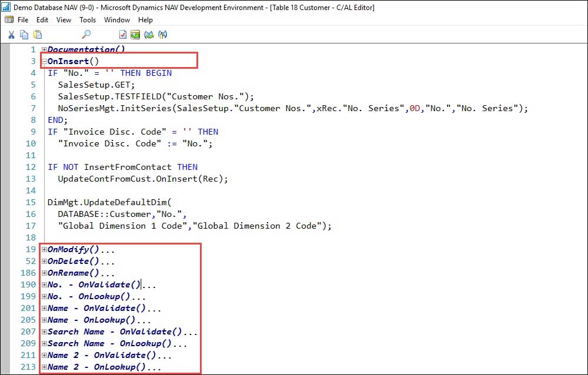Click the SalesSetup.TESTFIELD code line

156,96
